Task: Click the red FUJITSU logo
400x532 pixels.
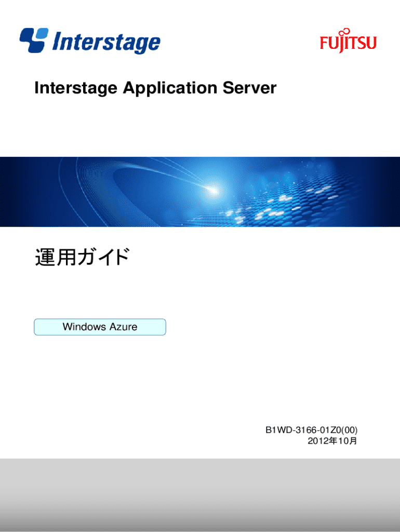Action: click(348, 43)
